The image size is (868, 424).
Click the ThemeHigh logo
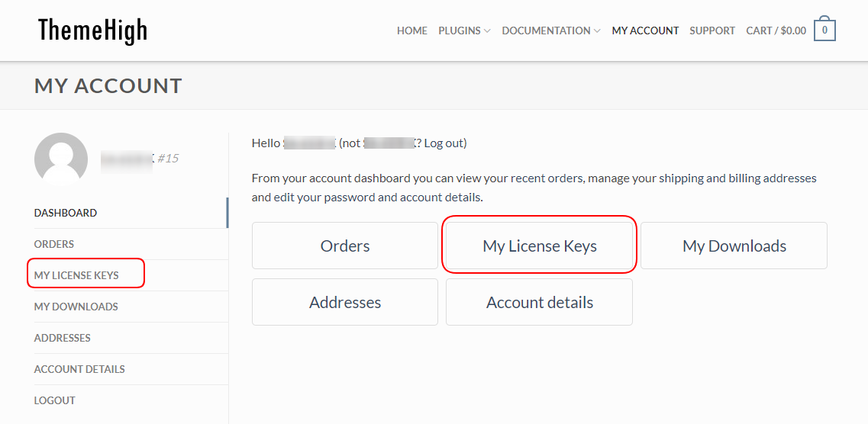[92, 30]
